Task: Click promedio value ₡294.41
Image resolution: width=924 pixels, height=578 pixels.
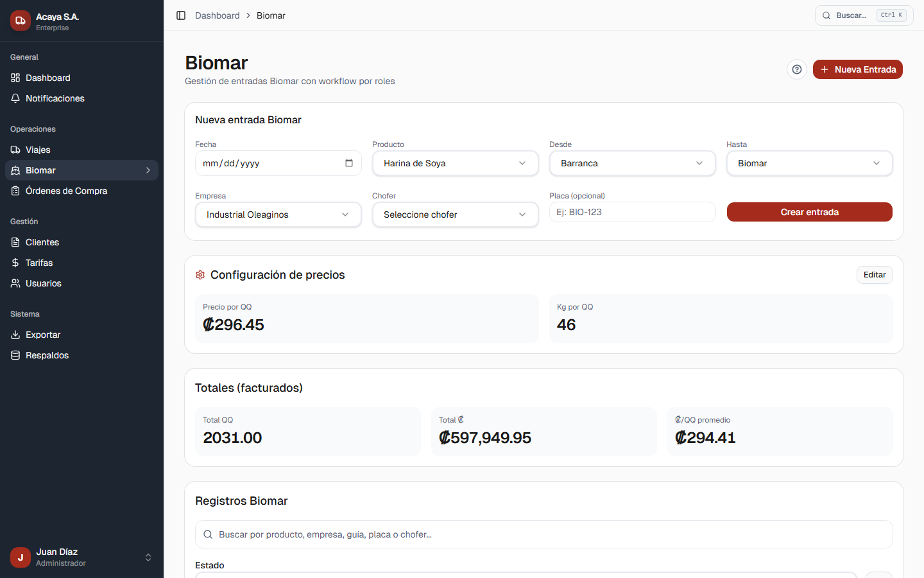Action: coord(705,438)
